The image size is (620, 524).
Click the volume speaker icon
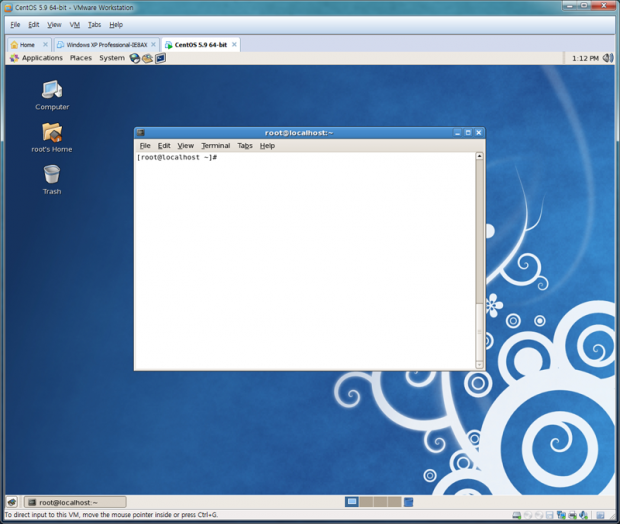608,58
